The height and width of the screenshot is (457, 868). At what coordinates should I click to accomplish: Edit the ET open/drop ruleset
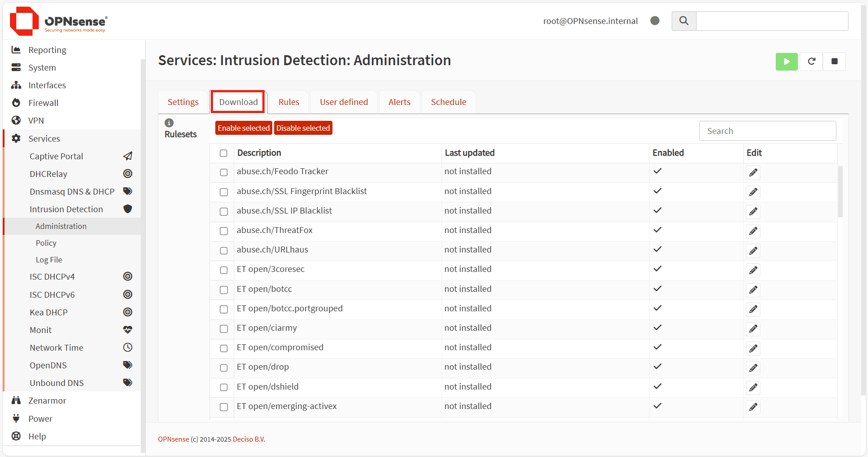(753, 368)
